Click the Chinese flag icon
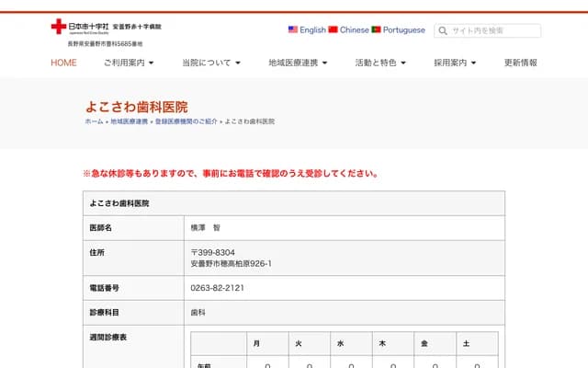This screenshot has height=368, width=588. point(334,29)
